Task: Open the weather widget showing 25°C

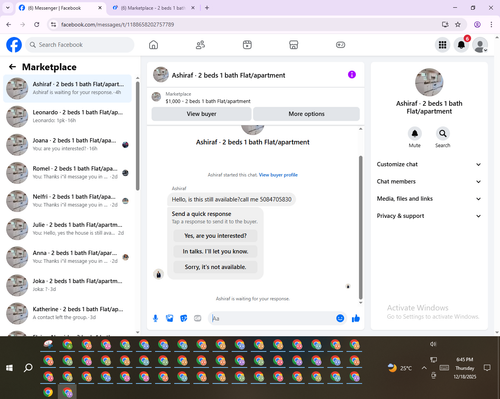Action: (x=400, y=368)
